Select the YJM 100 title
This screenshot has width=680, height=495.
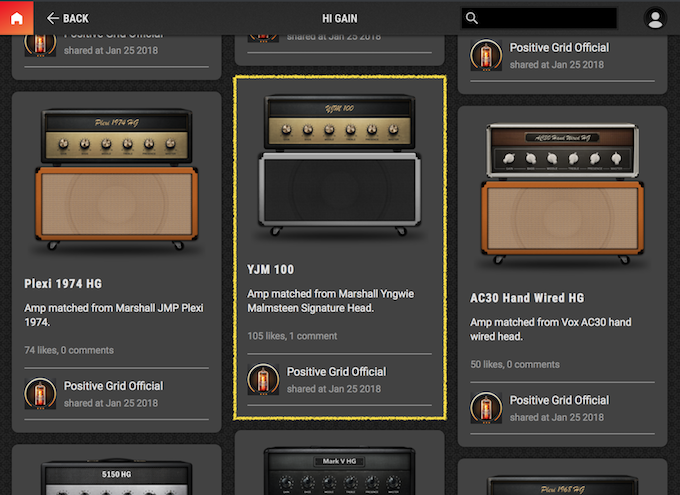(271, 269)
